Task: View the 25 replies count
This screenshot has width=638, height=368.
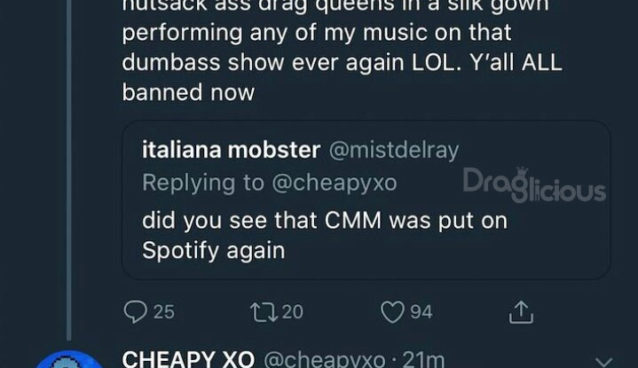Action: [164, 312]
